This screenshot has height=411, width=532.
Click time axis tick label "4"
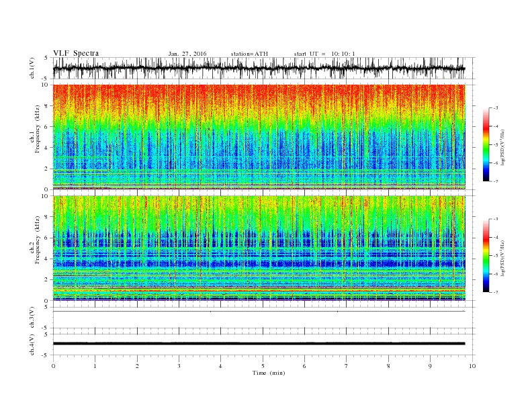(220, 366)
